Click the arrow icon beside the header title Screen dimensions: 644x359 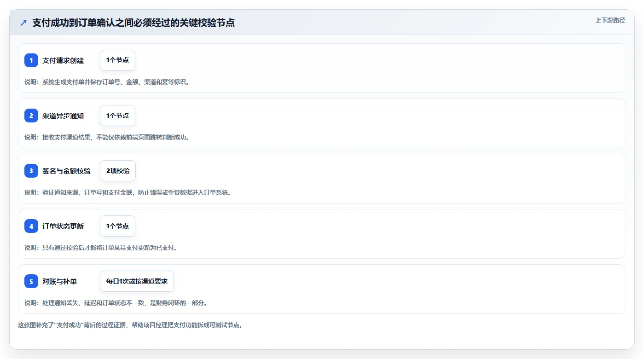(23, 23)
